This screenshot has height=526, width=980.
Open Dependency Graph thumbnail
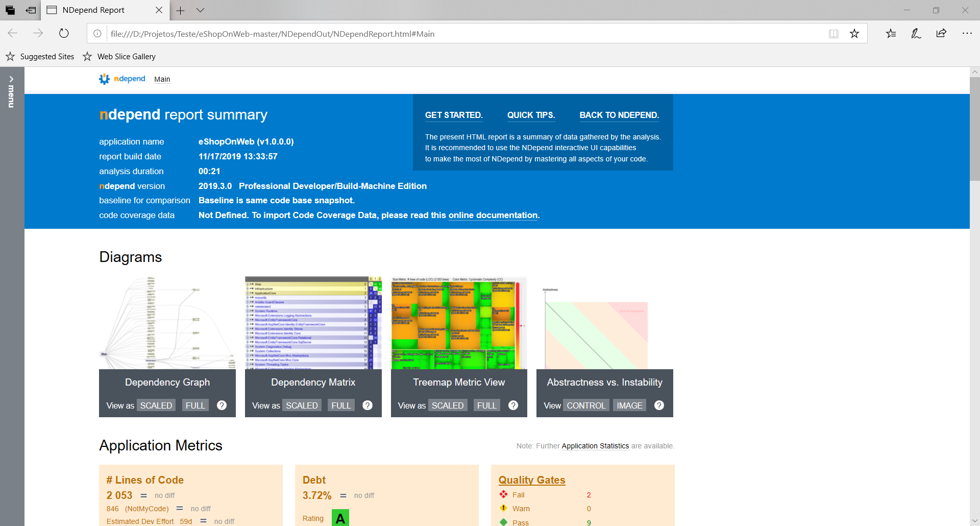[x=167, y=323]
